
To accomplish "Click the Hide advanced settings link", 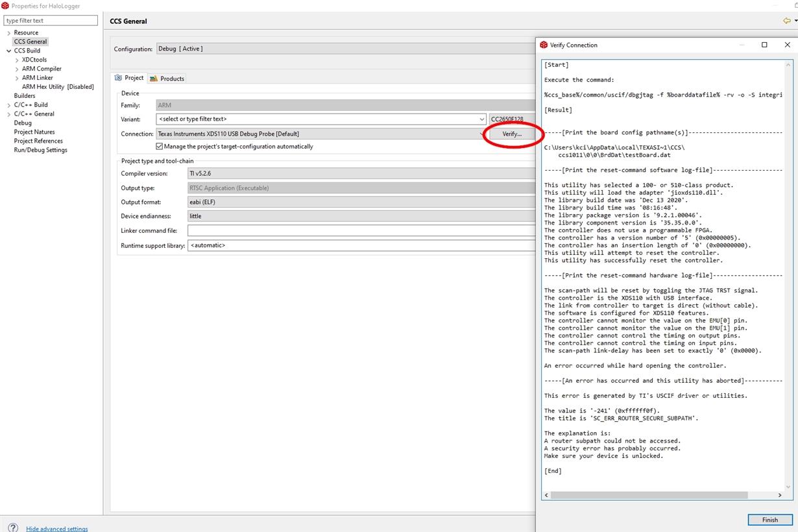I will pyautogui.click(x=57, y=529).
